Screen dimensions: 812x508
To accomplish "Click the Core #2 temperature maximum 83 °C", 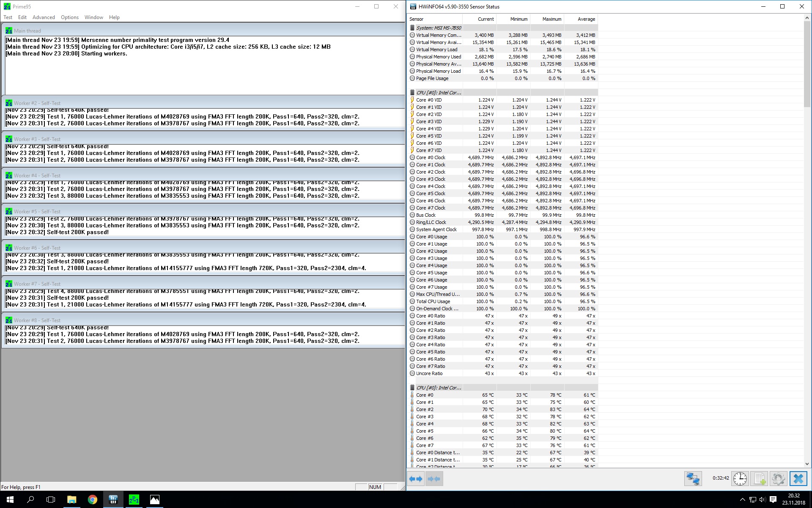I will pyautogui.click(x=555, y=409).
